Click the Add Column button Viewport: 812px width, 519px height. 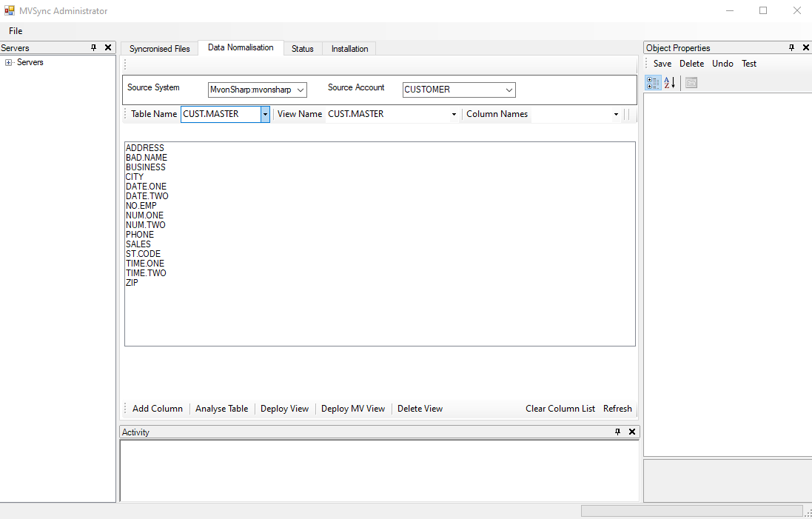pyautogui.click(x=158, y=409)
